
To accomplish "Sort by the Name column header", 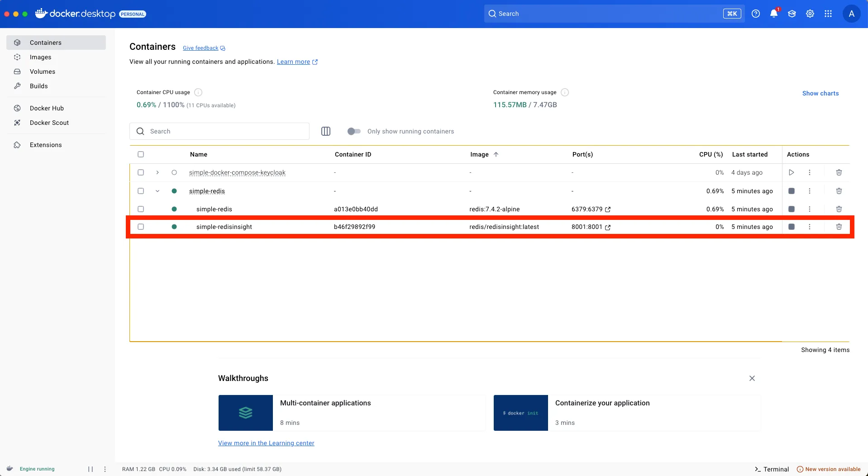I will click(199, 154).
